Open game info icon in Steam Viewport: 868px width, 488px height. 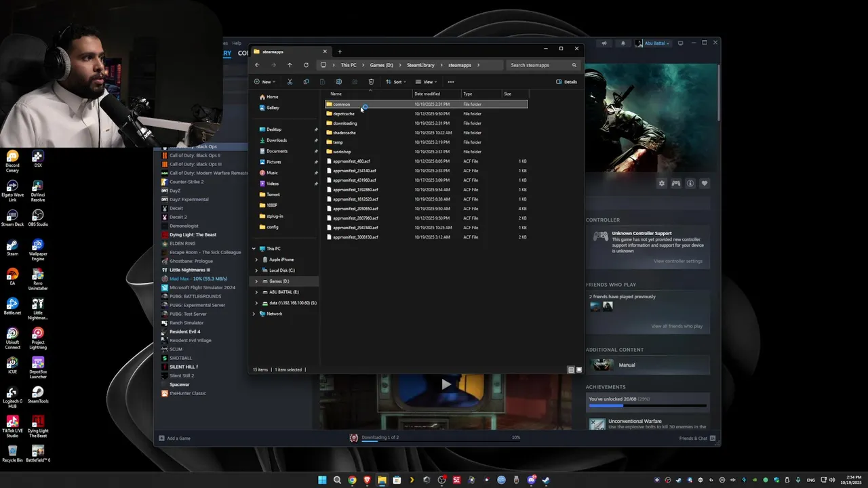[x=690, y=184]
